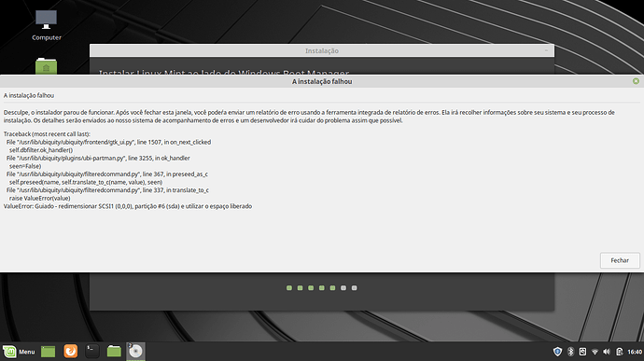Open the Linux Mint Menu button
The height and width of the screenshot is (361, 644).
[19, 352]
